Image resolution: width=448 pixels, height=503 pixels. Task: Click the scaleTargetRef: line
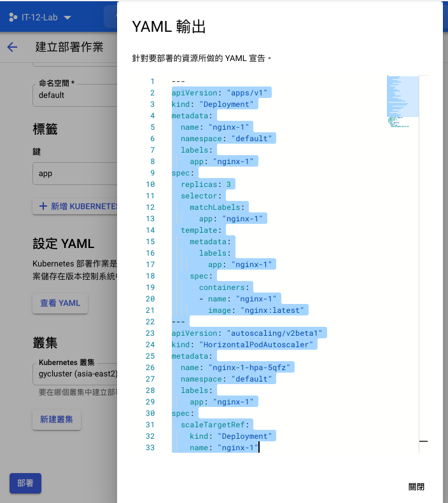click(x=215, y=425)
